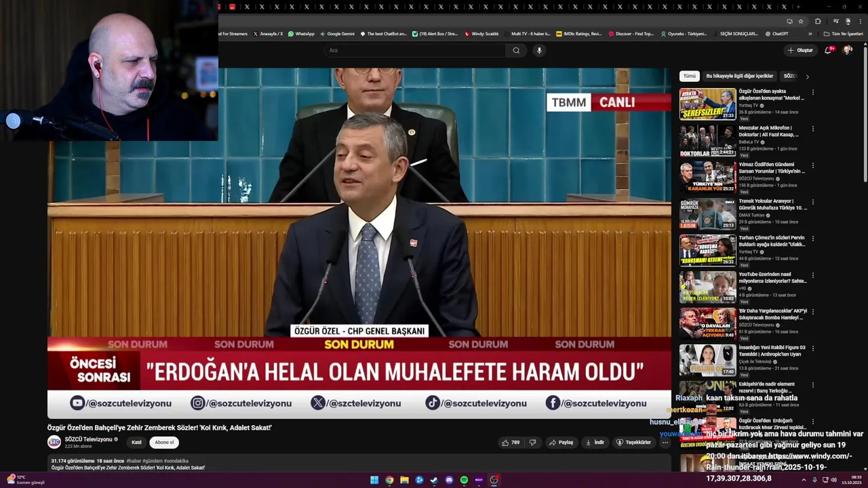
Task: Open File Explorer from taskbar
Action: pos(404,480)
